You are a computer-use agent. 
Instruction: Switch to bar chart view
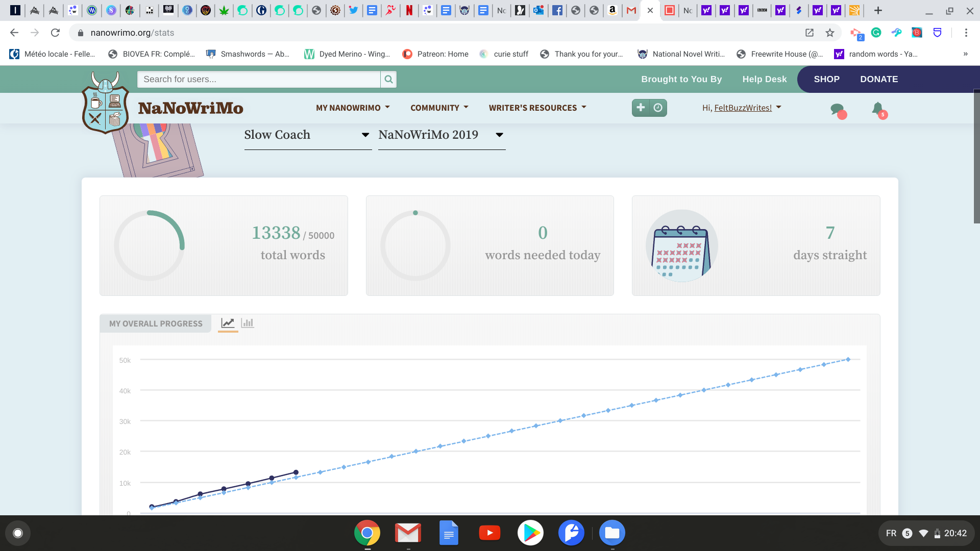pyautogui.click(x=248, y=323)
